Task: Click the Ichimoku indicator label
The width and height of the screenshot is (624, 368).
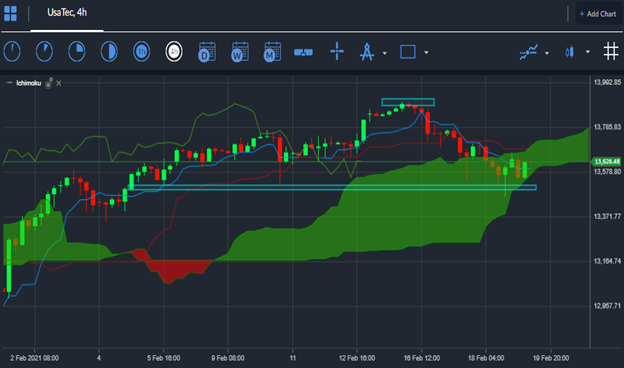Action: coord(29,83)
